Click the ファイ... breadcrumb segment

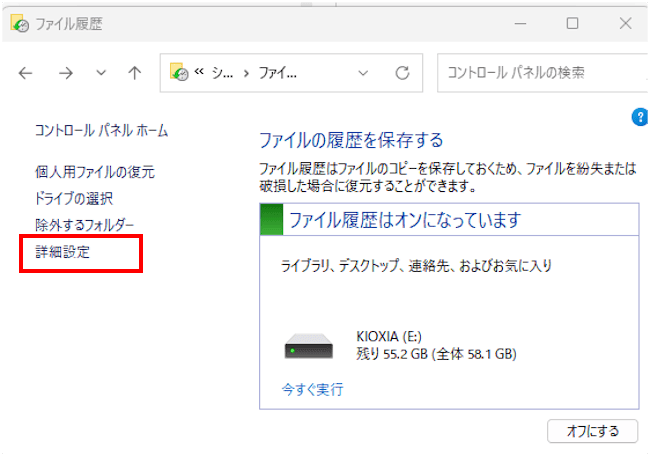pos(278,73)
